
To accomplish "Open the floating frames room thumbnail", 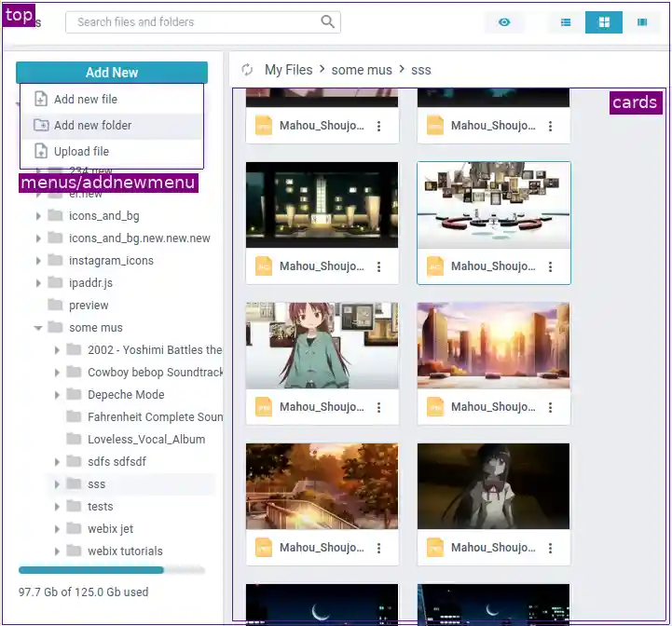I will click(x=494, y=205).
